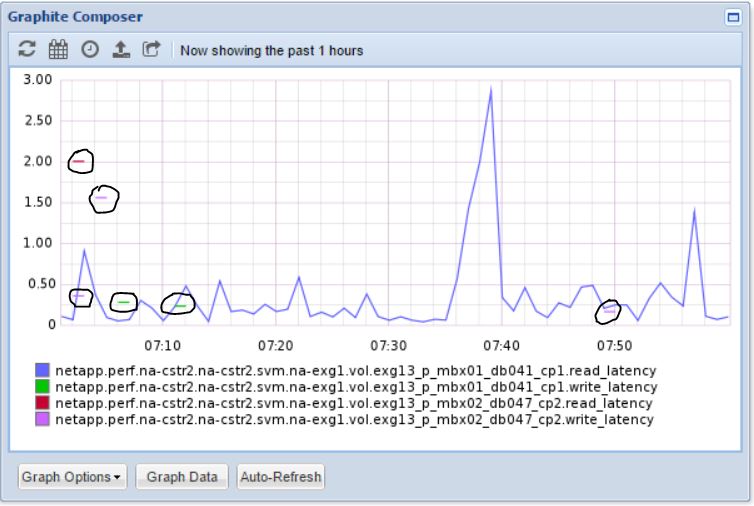754x506 pixels.
Task: Open the calendar date range picker
Action: tap(58, 50)
